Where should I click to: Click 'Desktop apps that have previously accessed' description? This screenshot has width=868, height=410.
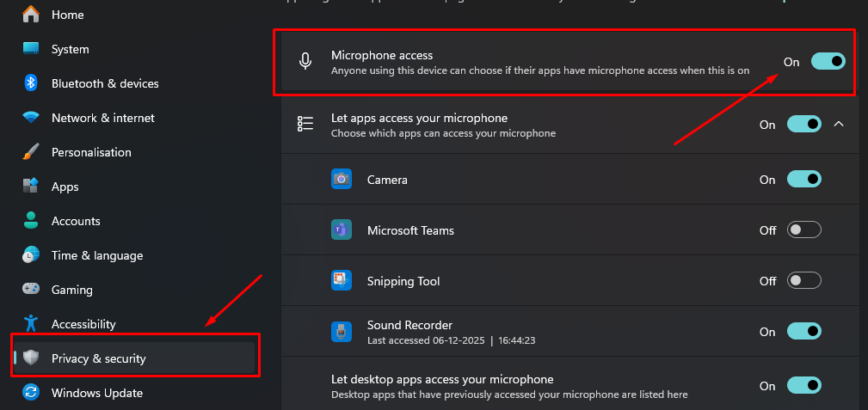509,395
